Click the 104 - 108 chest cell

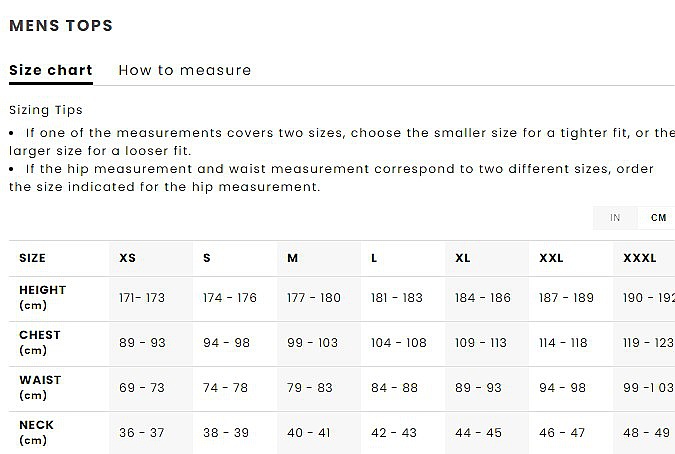coord(399,343)
